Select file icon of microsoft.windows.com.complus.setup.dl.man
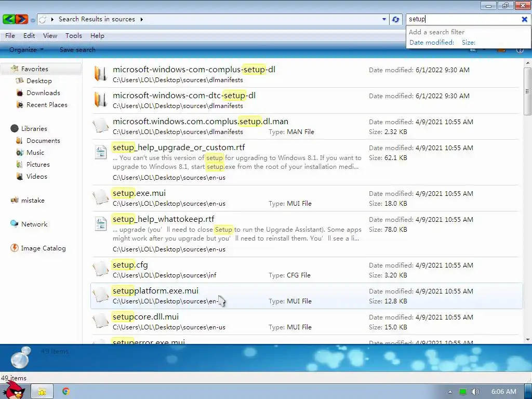 click(101, 126)
